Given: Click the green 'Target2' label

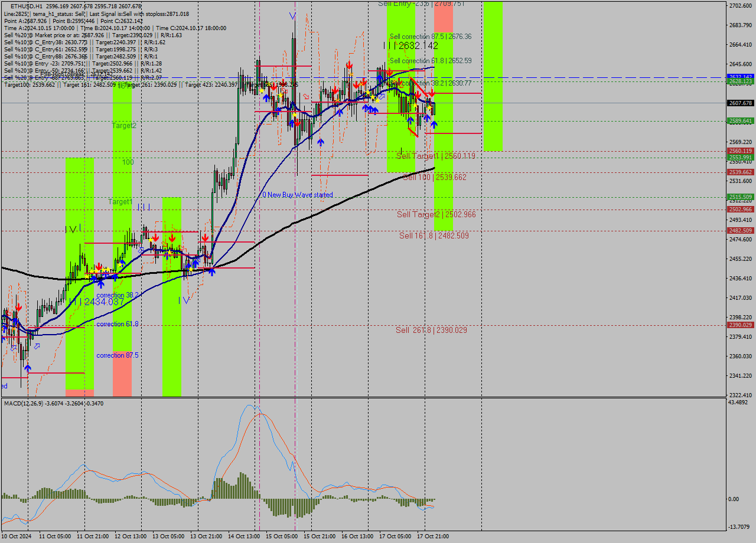Looking at the screenshot, I should click(124, 126).
